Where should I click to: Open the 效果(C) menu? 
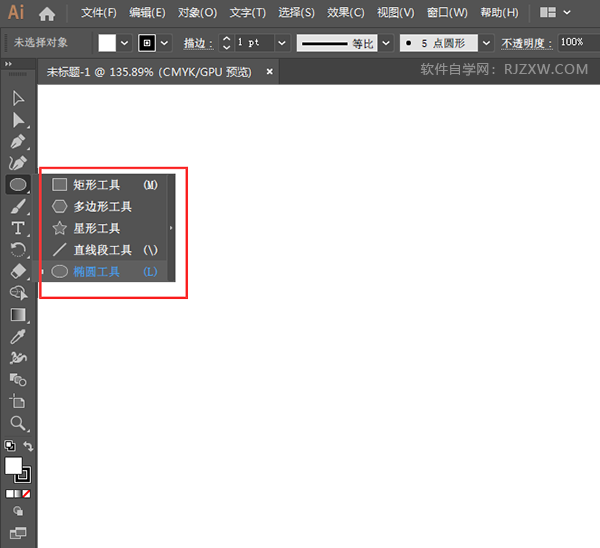[x=346, y=13]
